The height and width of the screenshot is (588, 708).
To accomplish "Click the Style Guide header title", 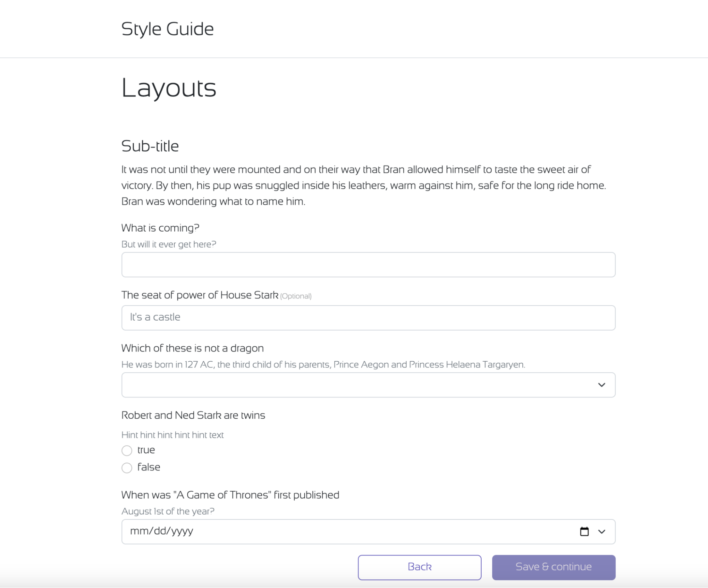I will [167, 29].
